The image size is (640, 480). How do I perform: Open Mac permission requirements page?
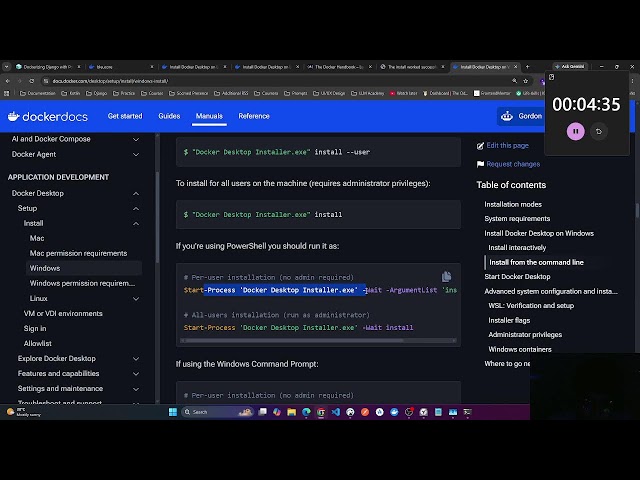point(78,253)
